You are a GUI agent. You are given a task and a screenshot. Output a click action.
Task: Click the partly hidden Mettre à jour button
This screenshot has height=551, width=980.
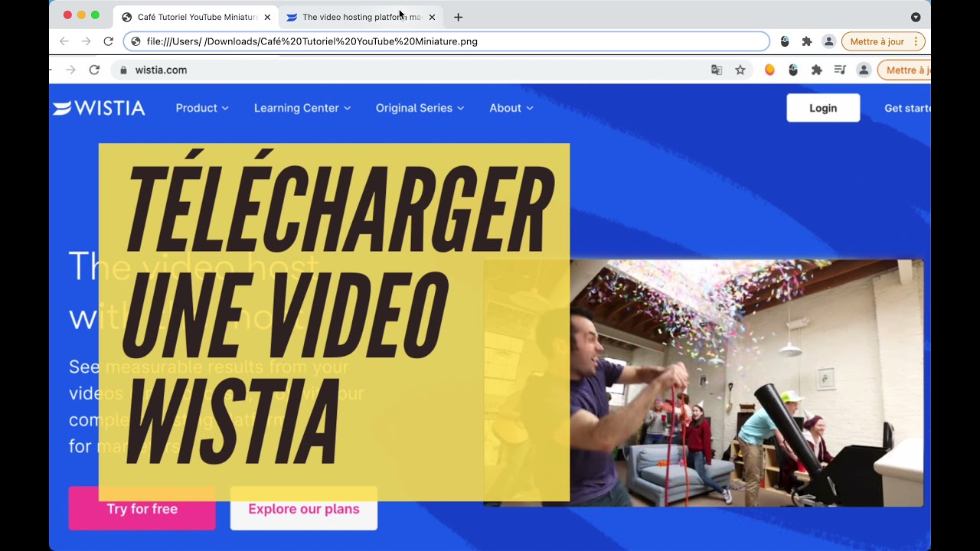pyautogui.click(x=903, y=70)
